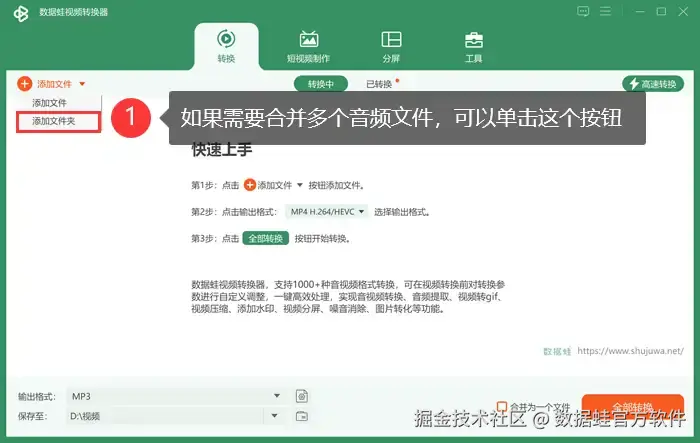Open the 转换 tab
Screen dimensions: 700x443
pos(226,46)
